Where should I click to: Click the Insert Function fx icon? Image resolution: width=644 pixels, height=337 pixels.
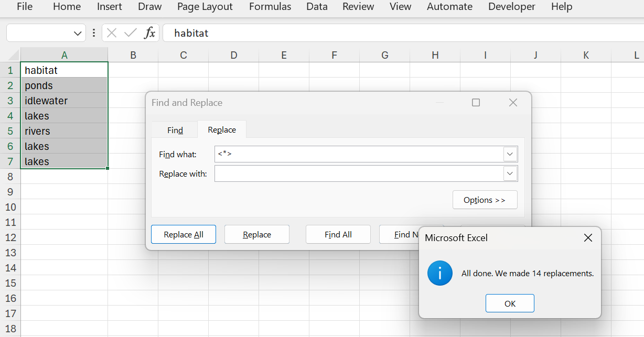[x=150, y=33]
